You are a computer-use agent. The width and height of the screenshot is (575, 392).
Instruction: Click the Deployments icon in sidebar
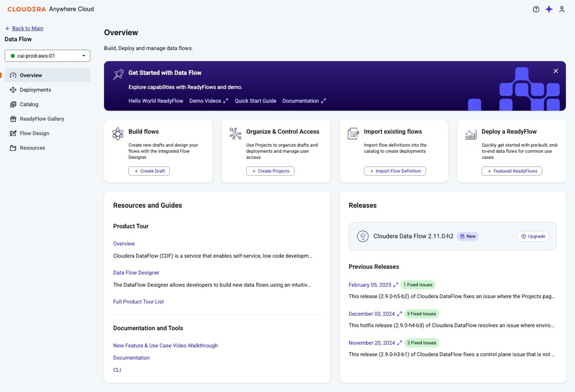click(13, 90)
